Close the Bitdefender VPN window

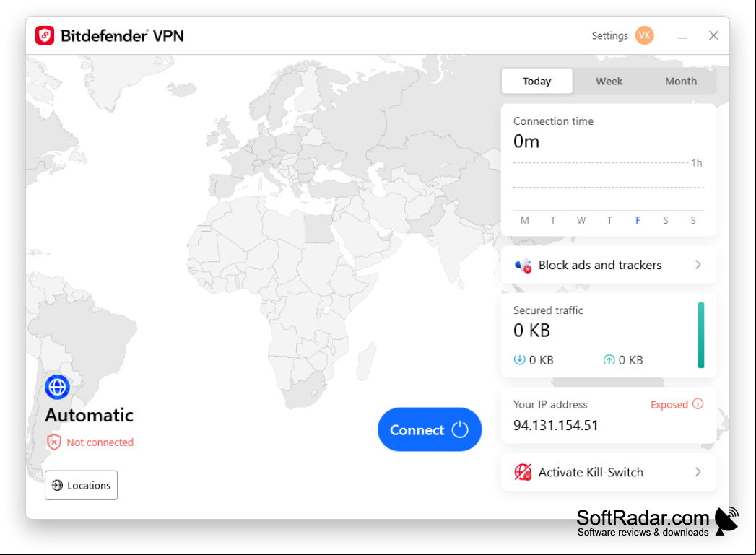point(713,35)
